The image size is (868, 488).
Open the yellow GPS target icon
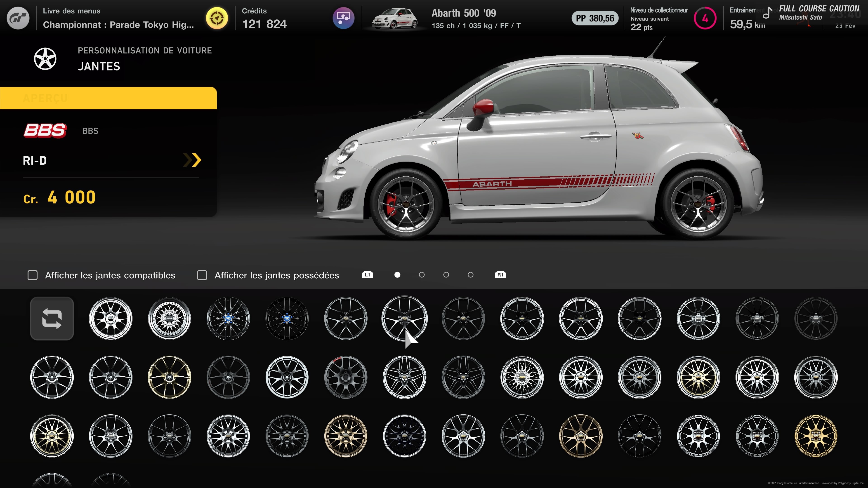pos(217,18)
